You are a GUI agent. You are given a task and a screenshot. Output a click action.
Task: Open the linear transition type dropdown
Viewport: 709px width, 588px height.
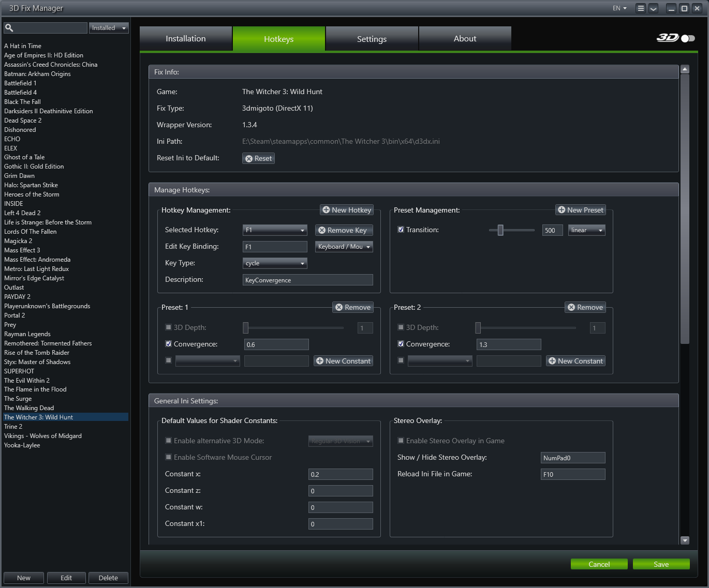(x=587, y=230)
